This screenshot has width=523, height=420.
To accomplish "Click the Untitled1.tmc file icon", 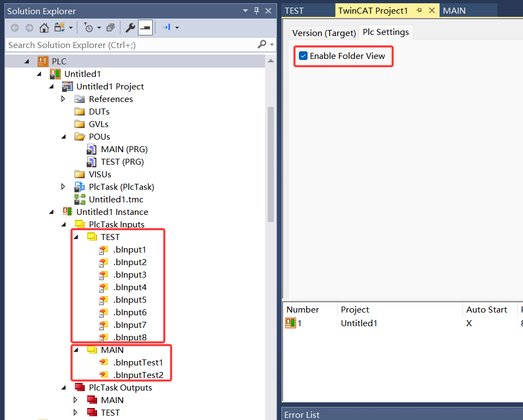I will (80, 199).
